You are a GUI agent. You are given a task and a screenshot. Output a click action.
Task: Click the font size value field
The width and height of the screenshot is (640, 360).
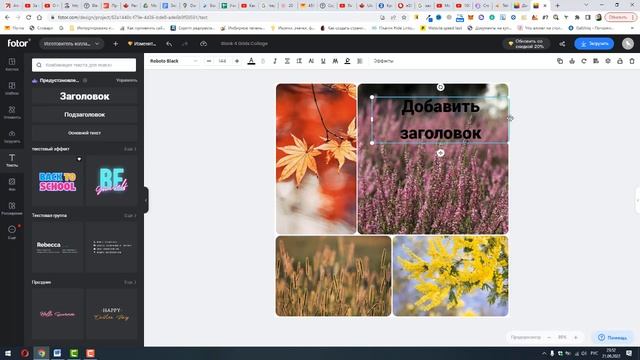pyautogui.click(x=222, y=61)
